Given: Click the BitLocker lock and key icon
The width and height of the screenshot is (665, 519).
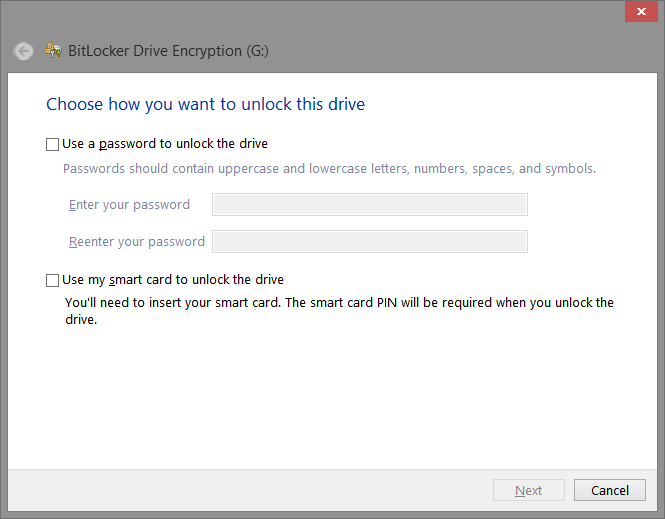Looking at the screenshot, I should 54,51.
